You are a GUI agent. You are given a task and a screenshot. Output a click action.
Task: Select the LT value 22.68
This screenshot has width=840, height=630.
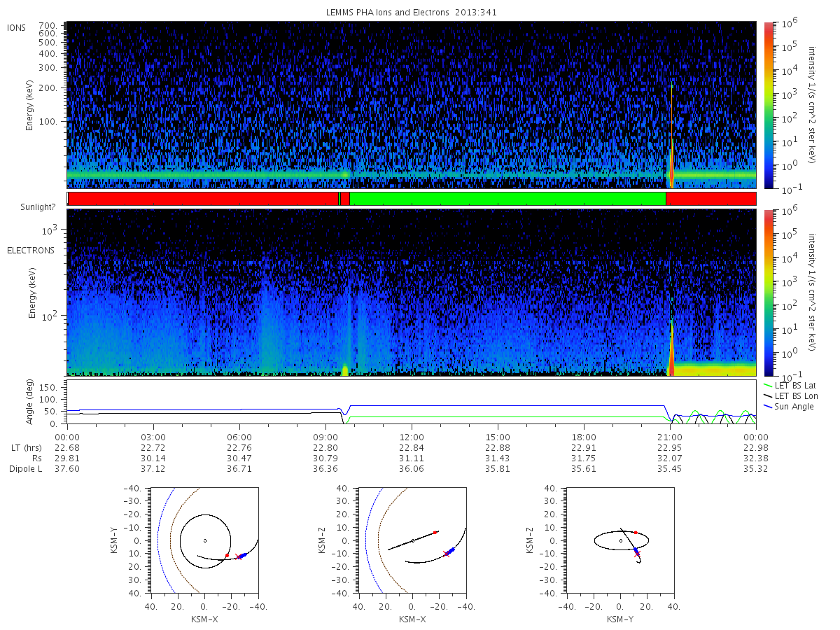click(x=67, y=447)
